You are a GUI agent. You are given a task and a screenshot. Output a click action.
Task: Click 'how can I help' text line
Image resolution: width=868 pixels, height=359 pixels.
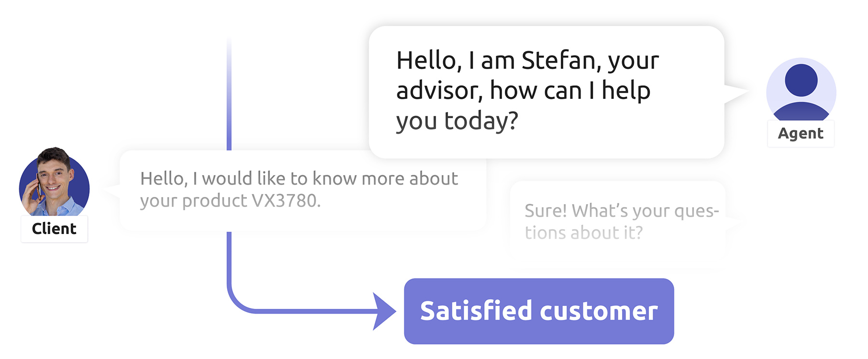click(570, 91)
